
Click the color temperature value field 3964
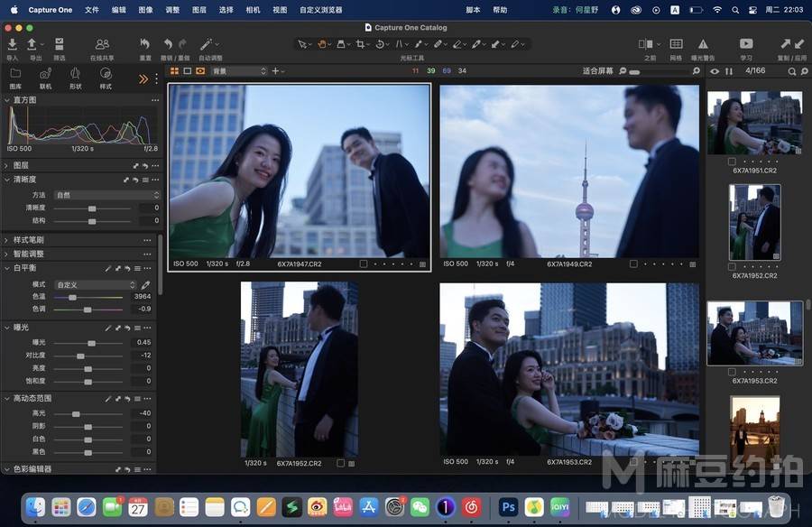142,296
